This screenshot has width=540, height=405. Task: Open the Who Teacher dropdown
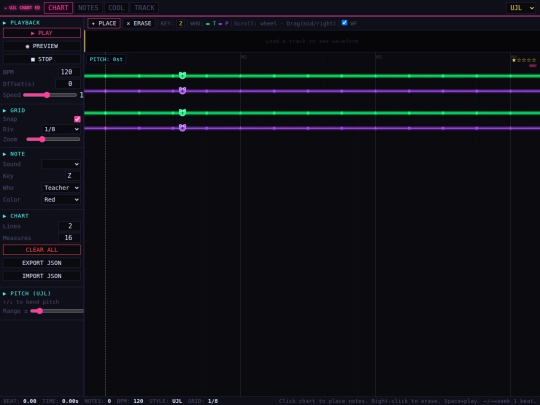tap(61, 188)
